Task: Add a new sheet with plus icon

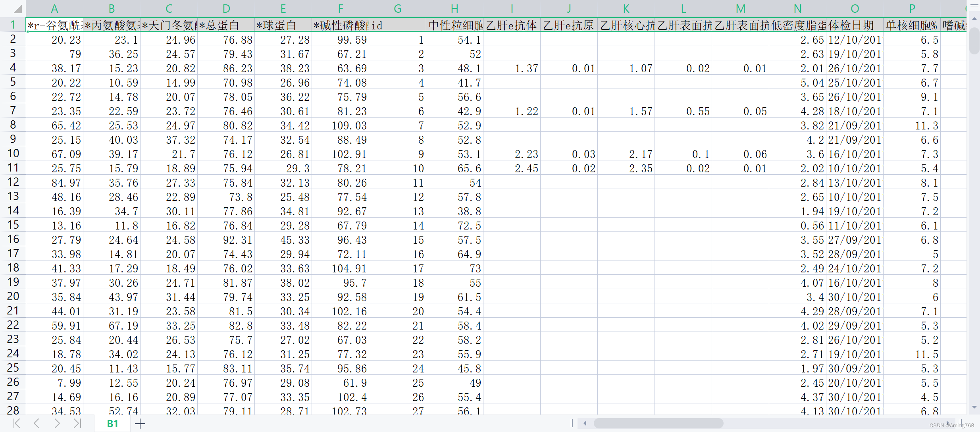Action: click(x=140, y=424)
